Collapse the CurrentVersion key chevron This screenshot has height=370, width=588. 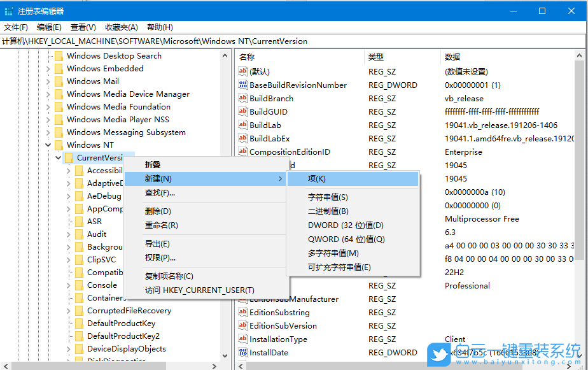[58, 157]
